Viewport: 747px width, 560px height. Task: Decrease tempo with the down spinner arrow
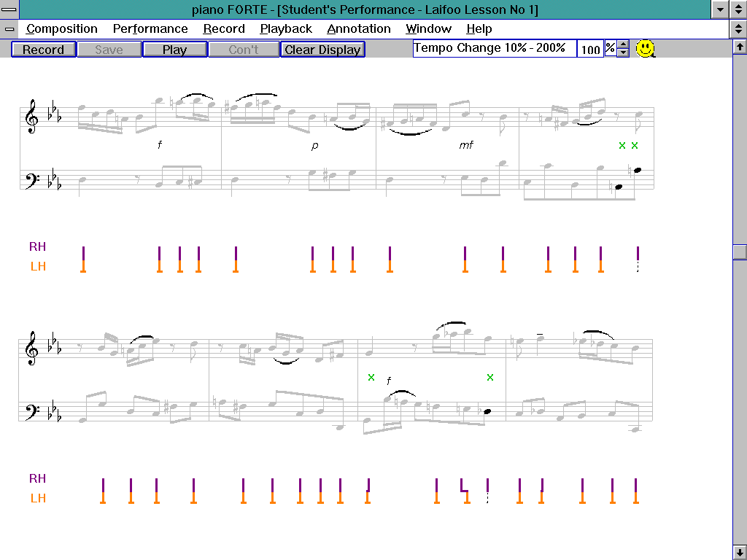pos(623,52)
